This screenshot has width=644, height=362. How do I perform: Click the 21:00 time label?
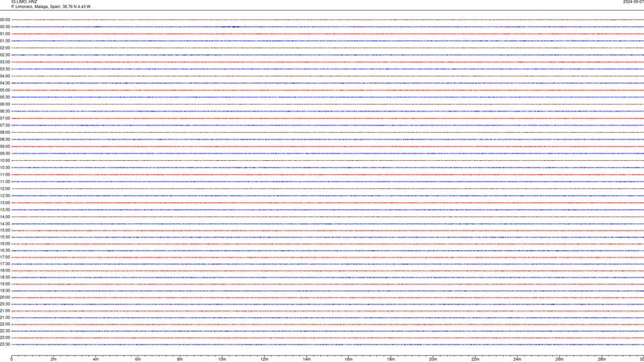coord(5,310)
